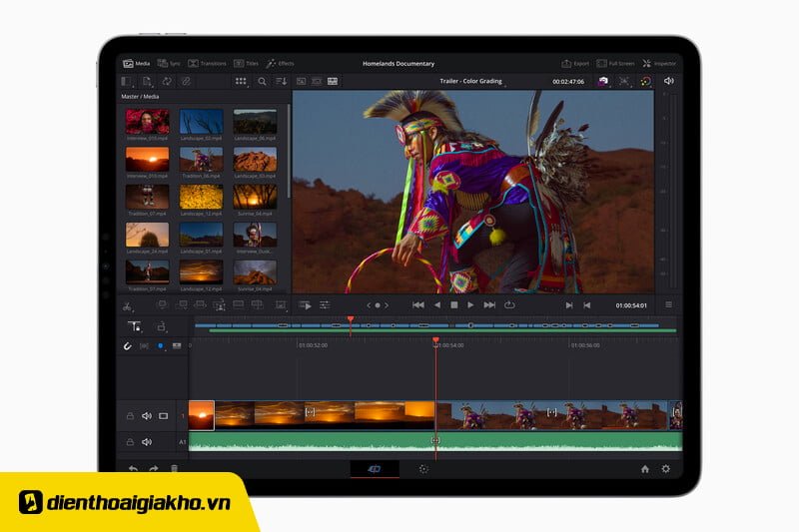Click the media pool search icon
Screen dimensions: 799x532
pyautogui.click(x=262, y=81)
